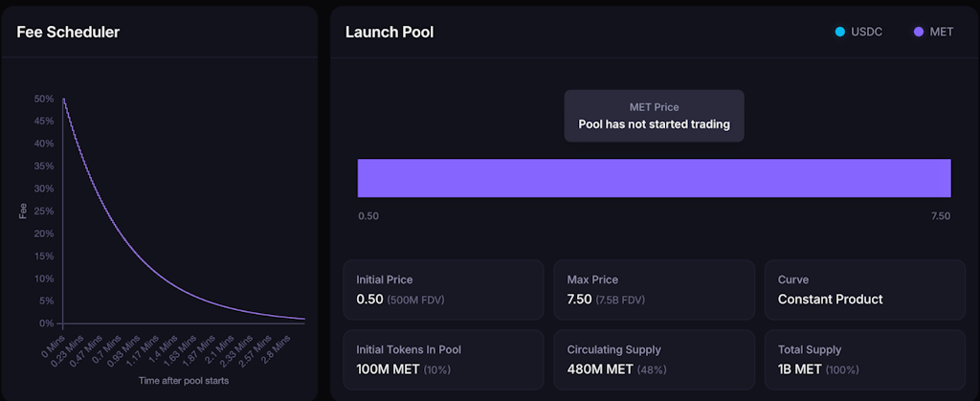Click the 2.8 Mins x-axis label
This screenshot has height=401, width=980.
point(283,344)
